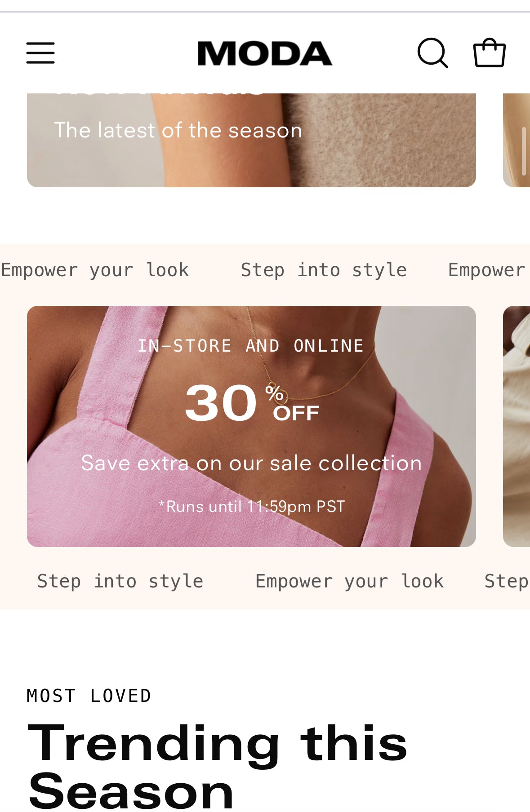This screenshot has width=530, height=812.
Task: Click the '*Runs until 11:59pm PST' note
Action: pyautogui.click(x=252, y=507)
